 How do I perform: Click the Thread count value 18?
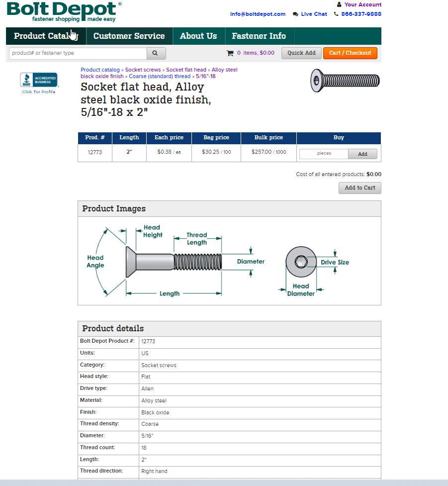pos(144,448)
